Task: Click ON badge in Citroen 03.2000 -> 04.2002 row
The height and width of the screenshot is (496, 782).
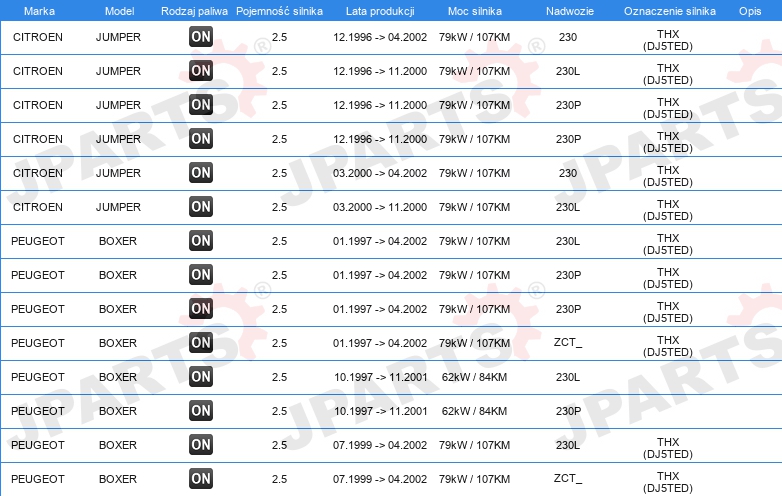Action: pos(201,173)
